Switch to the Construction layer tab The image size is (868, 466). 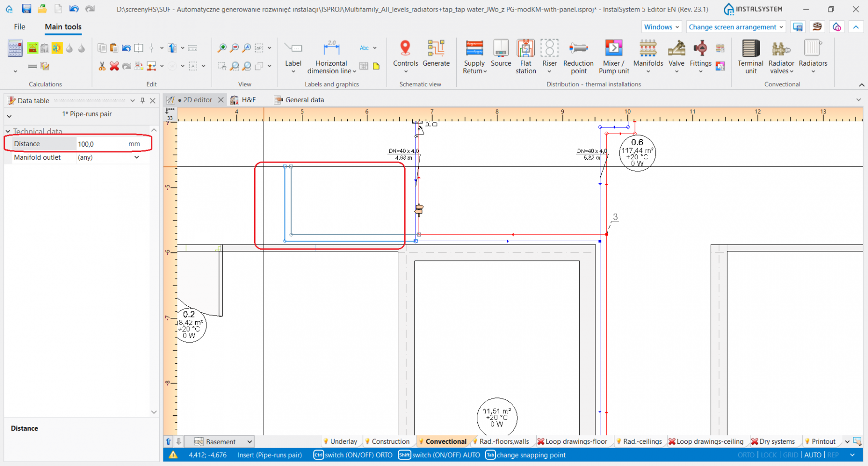tap(390, 441)
